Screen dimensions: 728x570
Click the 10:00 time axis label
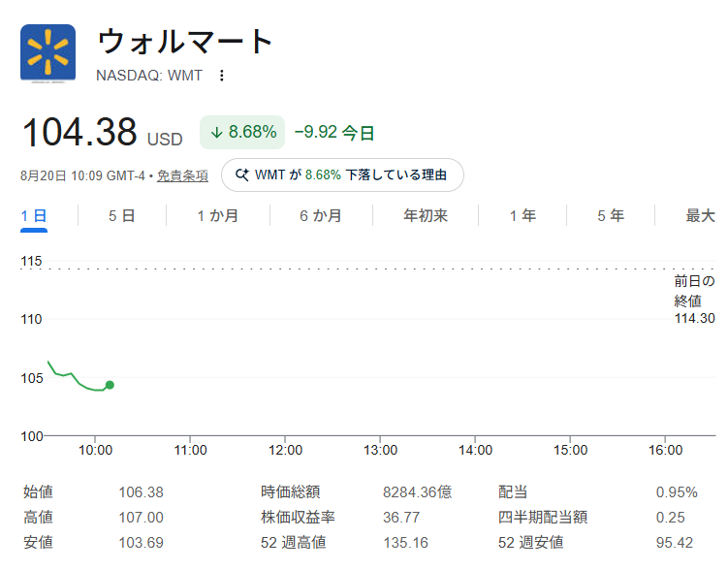(x=95, y=450)
